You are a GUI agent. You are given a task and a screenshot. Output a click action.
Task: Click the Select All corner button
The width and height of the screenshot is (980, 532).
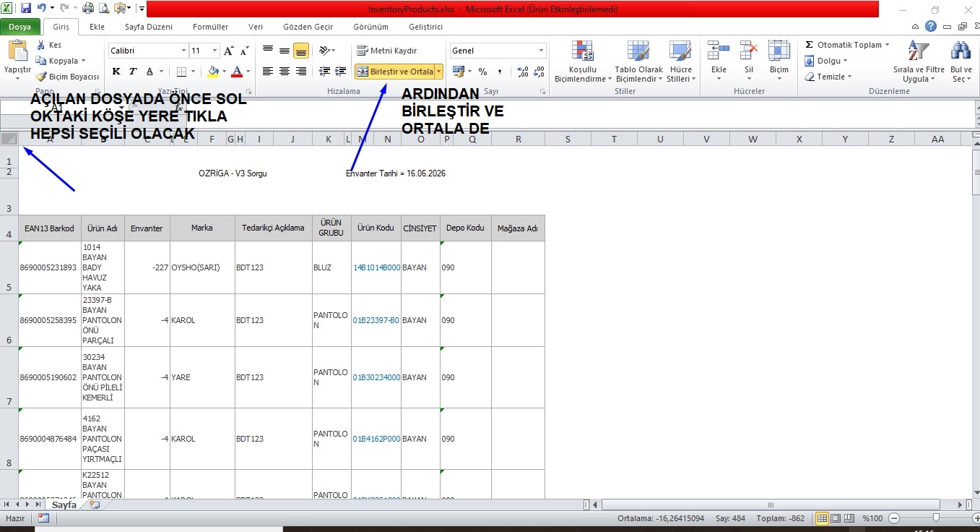[9, 139]
